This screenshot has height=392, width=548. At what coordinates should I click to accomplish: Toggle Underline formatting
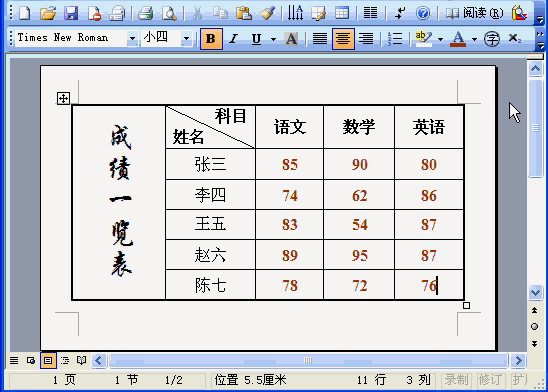click(x=257, y=39)
